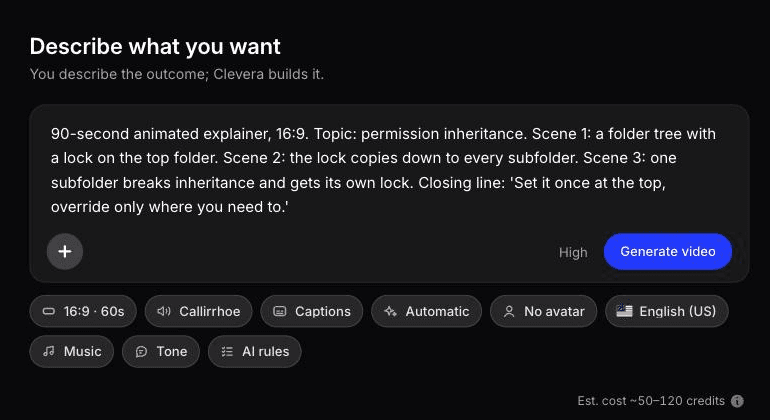Screen dimensions: 770x420
Task: Open the English (US) language dropdown
Action: (x=667, y=311)
